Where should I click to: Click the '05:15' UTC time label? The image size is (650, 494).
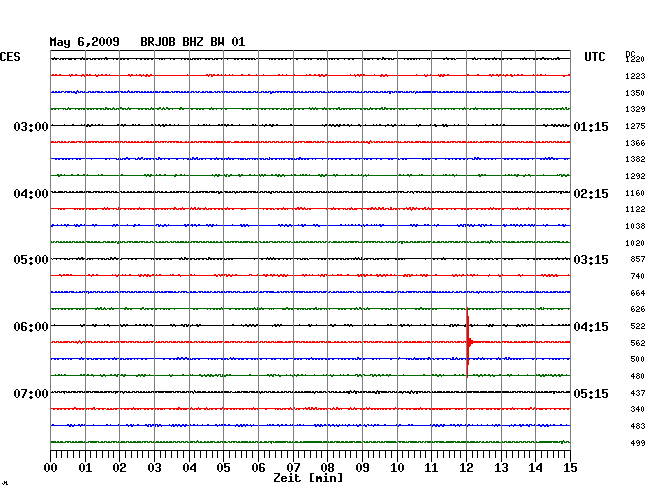coord(591,393)
